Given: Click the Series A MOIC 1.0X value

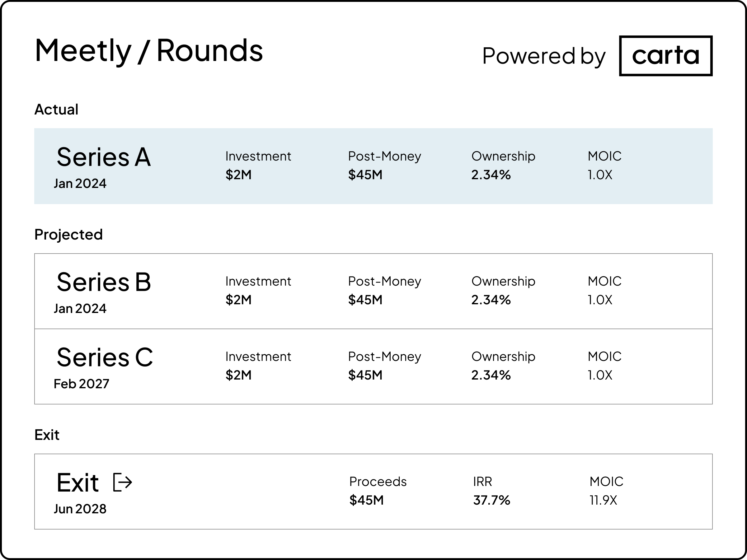Looking at the screenshot, I should click(x=600, y=175).
